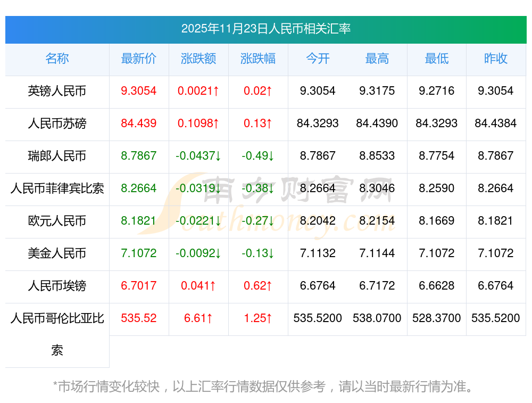Click the '最新价' column header
The width and height of the screenshot is (532, 403).
(139, 59)
